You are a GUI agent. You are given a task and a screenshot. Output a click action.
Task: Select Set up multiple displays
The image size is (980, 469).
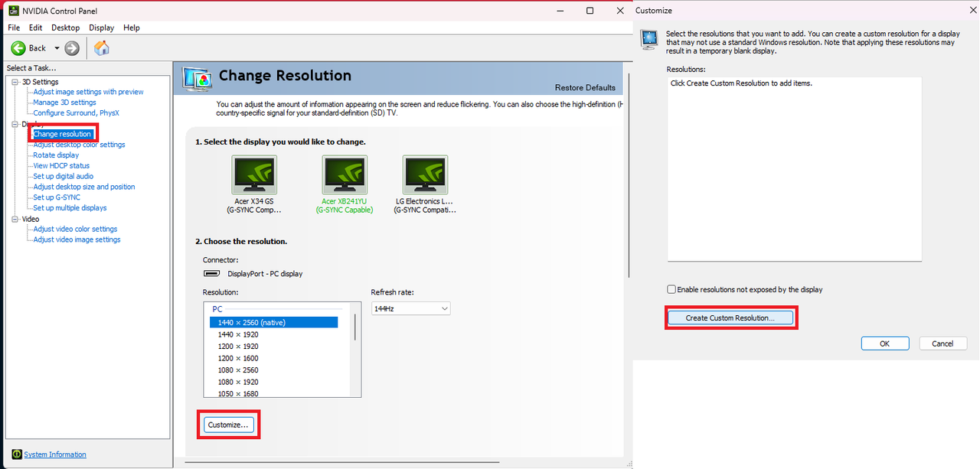tap(70, 208)
